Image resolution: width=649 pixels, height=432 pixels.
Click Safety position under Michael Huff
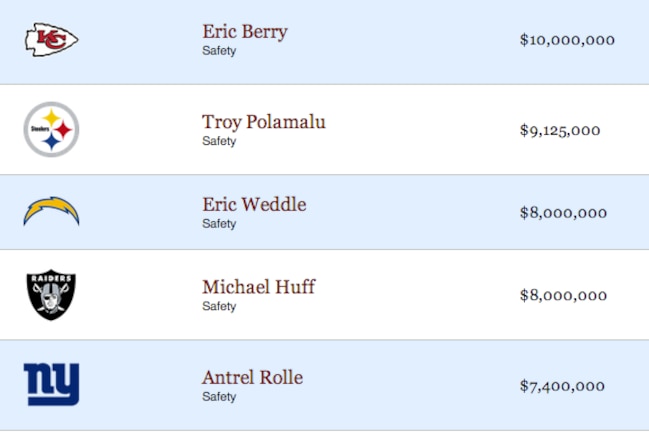(219, 306)
